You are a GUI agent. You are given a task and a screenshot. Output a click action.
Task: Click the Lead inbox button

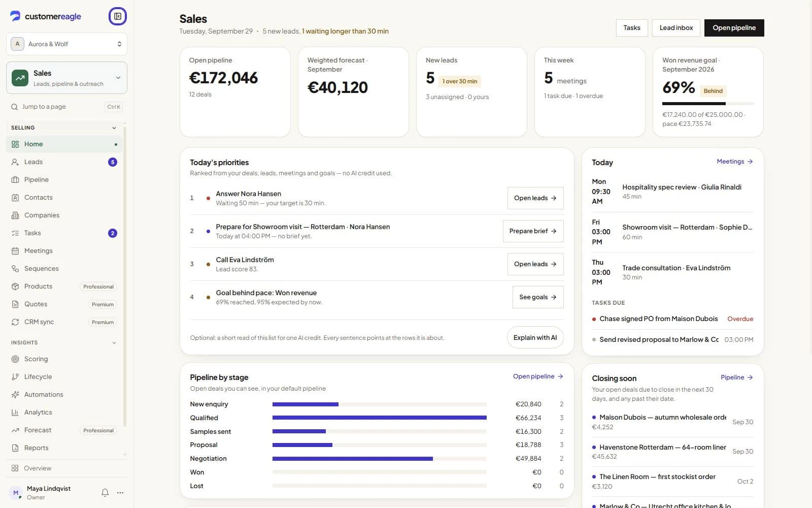(676, 28)
